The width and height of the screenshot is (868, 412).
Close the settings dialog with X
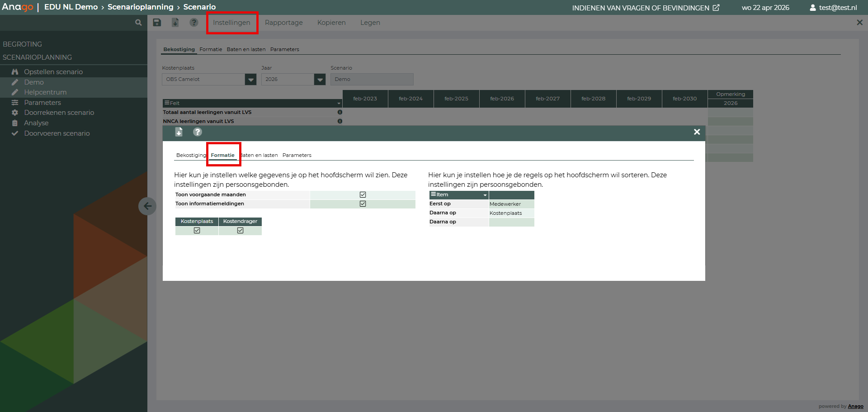(x=697, y=132)
